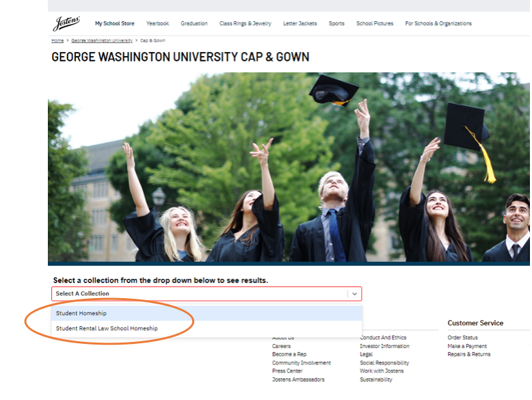Open Sustainability footer link
The width and height of the screenshot is (532, 400).
(x=376, y=379)
